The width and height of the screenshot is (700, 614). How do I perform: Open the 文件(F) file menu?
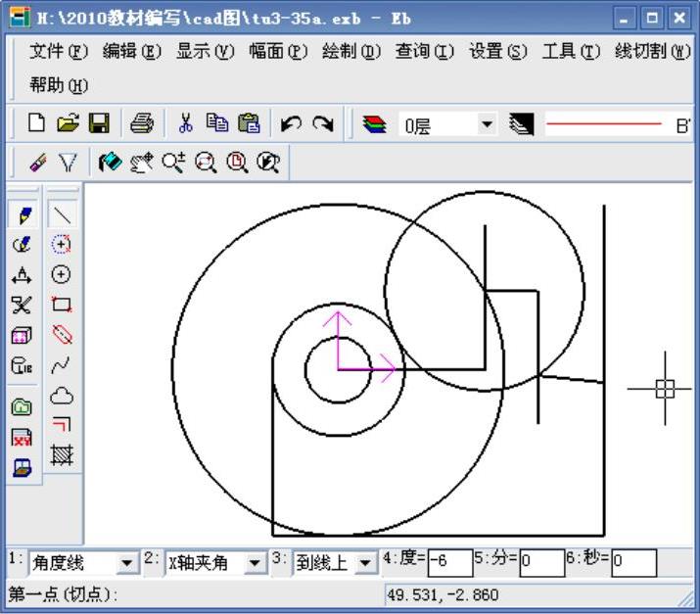[59, 51]
